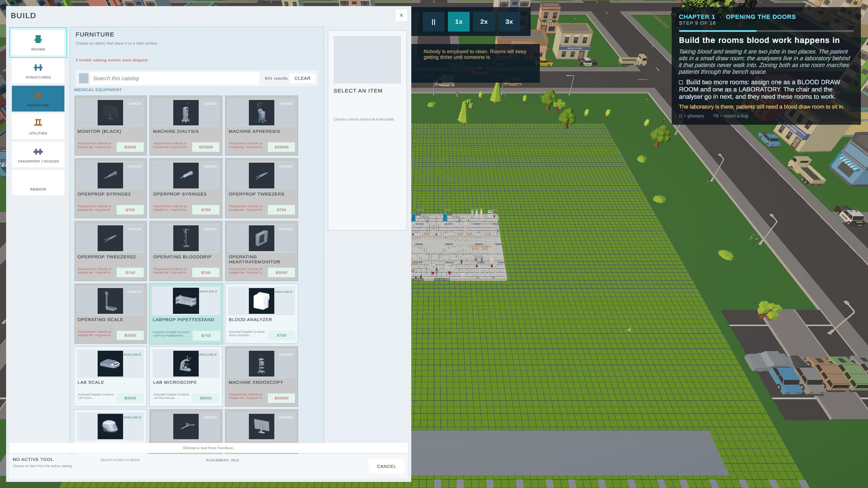Image resolution: width=868 pixels, height=488 pixels.
Task: Click the hospital building on the map
Action: 458,246
